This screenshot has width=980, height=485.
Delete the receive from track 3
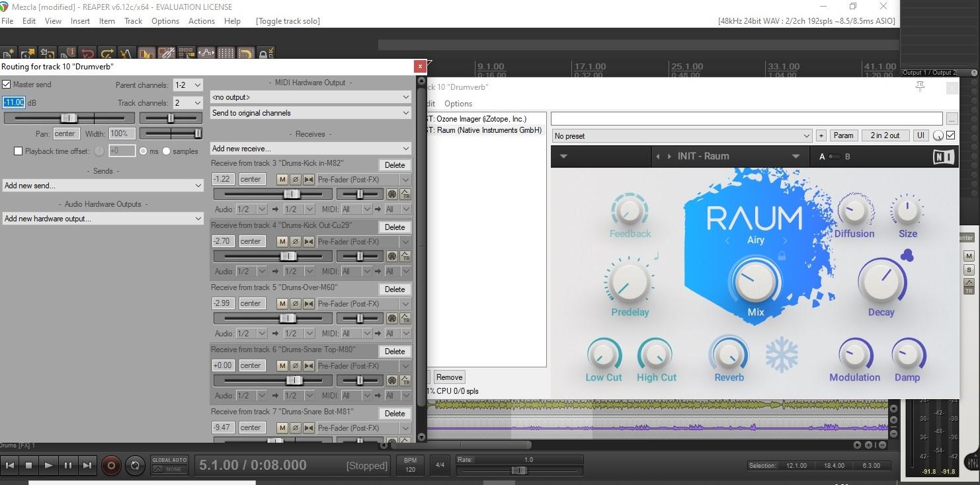point(395,165)
